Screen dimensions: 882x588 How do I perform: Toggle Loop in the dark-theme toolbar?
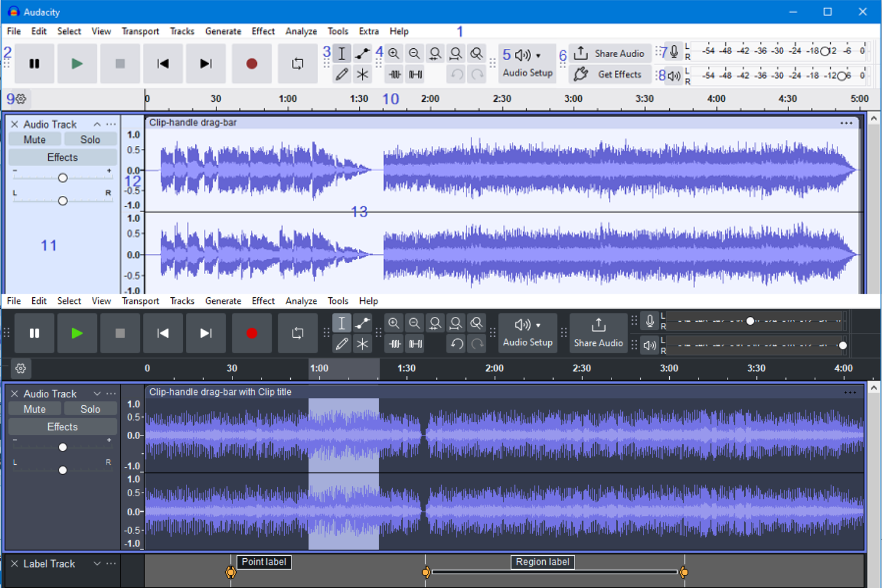(297, 334)
